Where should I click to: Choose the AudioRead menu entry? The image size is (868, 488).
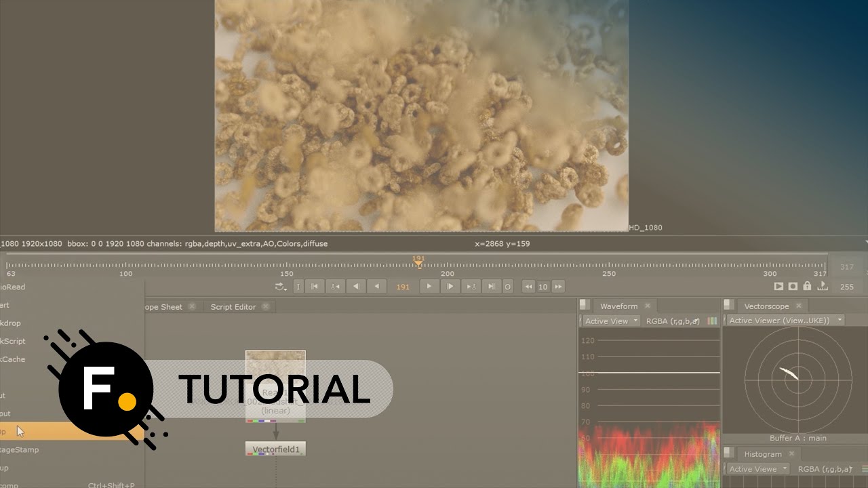(x=72, y=287)
